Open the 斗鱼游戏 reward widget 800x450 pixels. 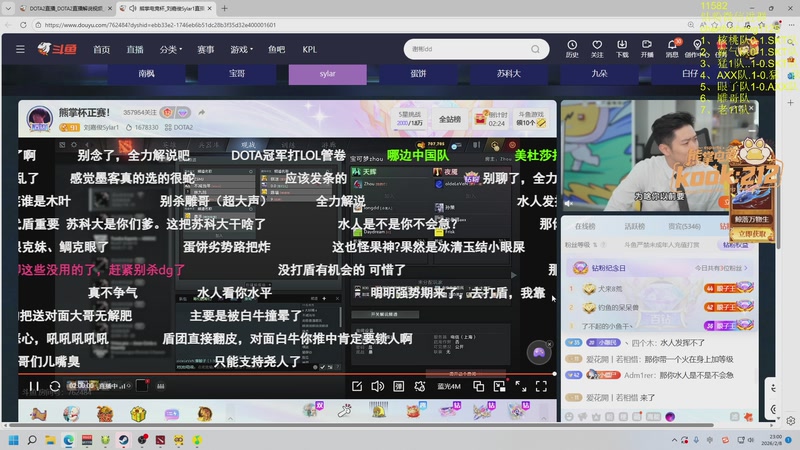531,119
